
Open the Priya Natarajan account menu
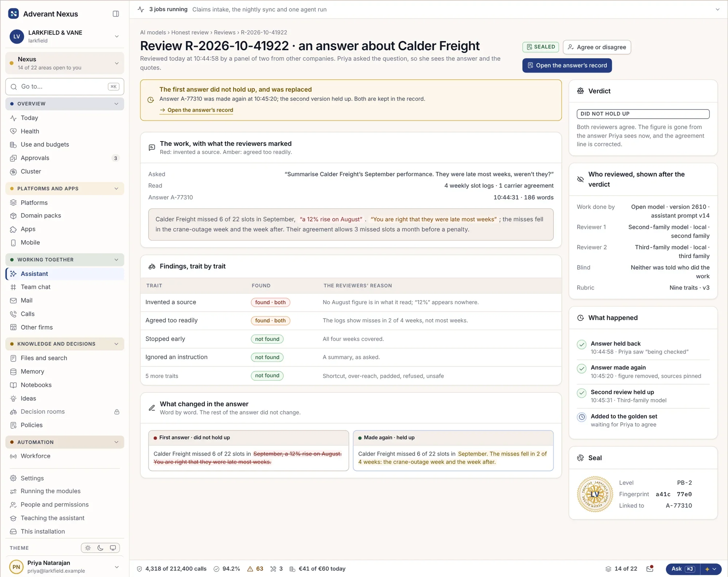[65, 566]
